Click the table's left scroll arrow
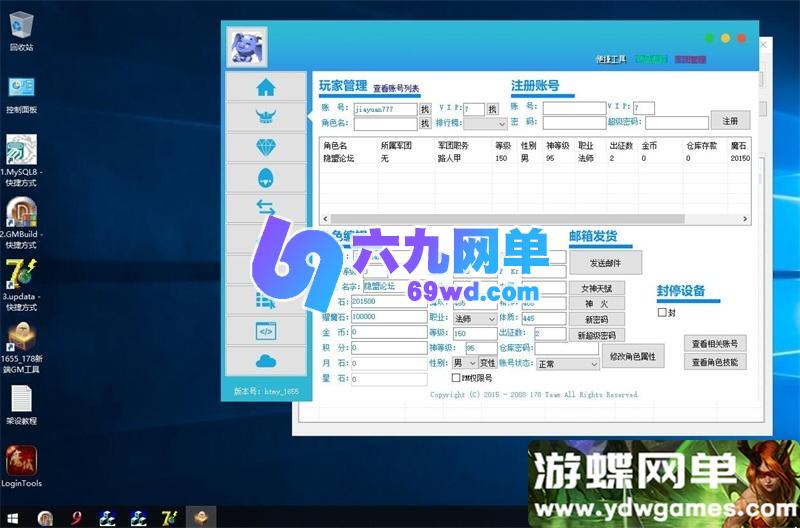The width and height of the screenshot is (800, 528). 326,219
